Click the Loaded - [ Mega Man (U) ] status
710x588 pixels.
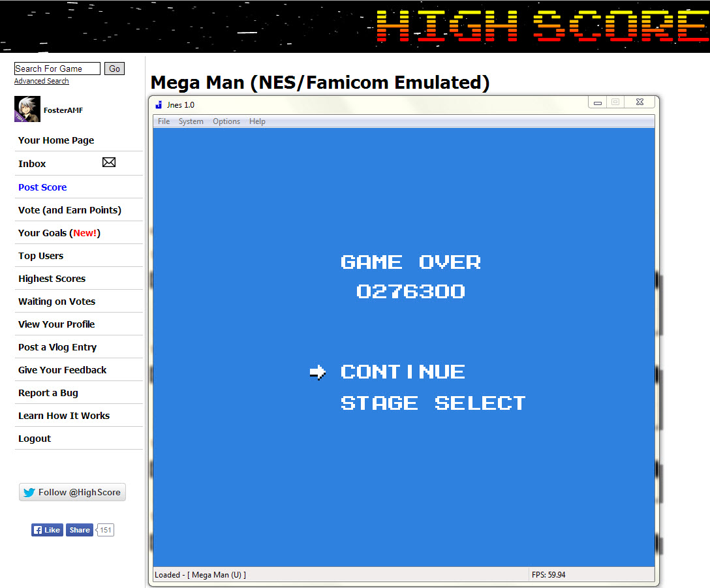[200, 575]
